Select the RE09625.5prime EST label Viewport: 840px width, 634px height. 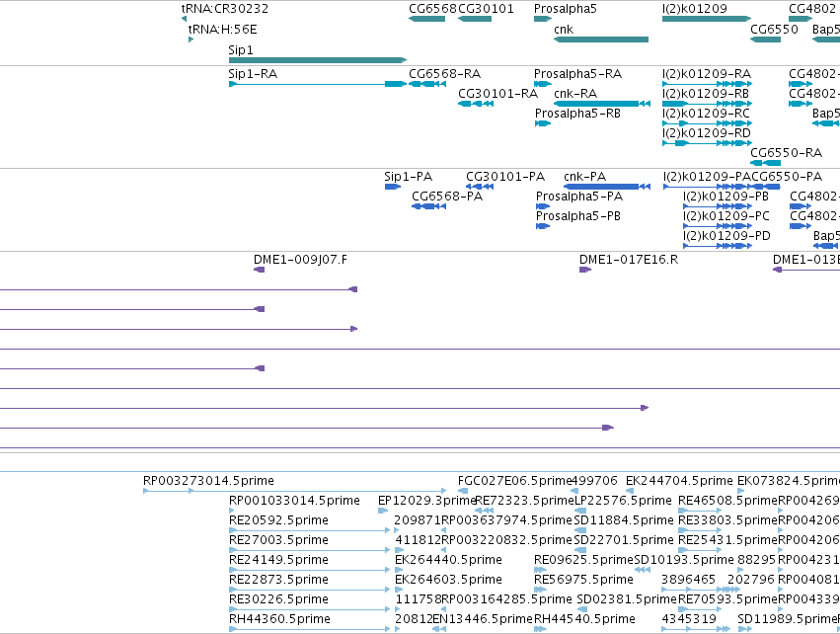click(x=583, y=560)
